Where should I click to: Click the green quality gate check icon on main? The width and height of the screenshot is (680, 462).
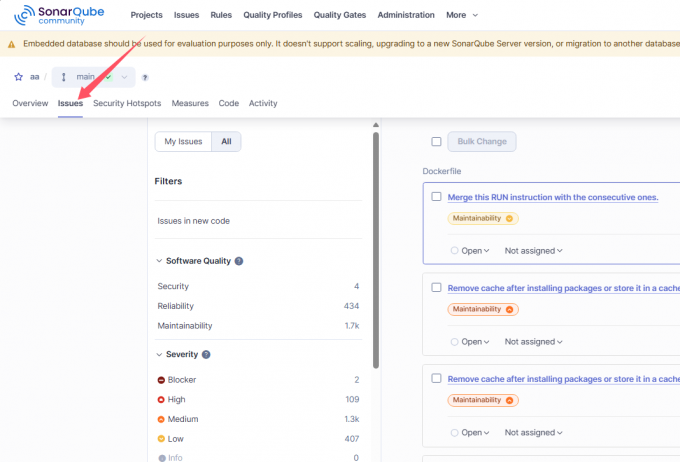pos(108,77)
